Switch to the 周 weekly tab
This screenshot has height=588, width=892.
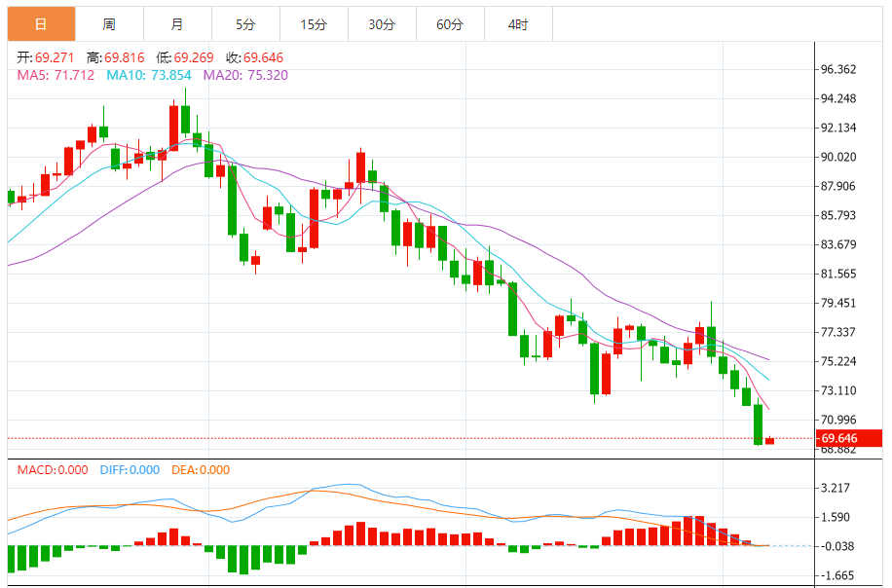pyautogui.click(x=109, y=24)
